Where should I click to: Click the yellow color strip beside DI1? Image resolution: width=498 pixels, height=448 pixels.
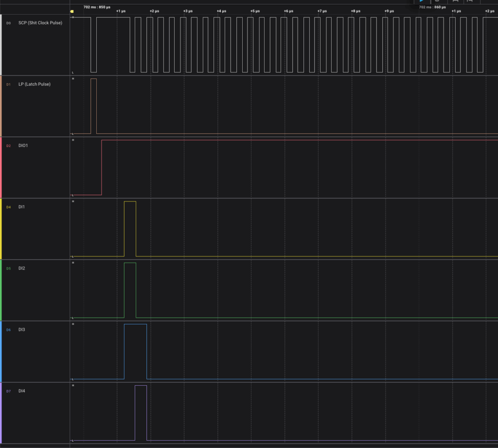1,229
